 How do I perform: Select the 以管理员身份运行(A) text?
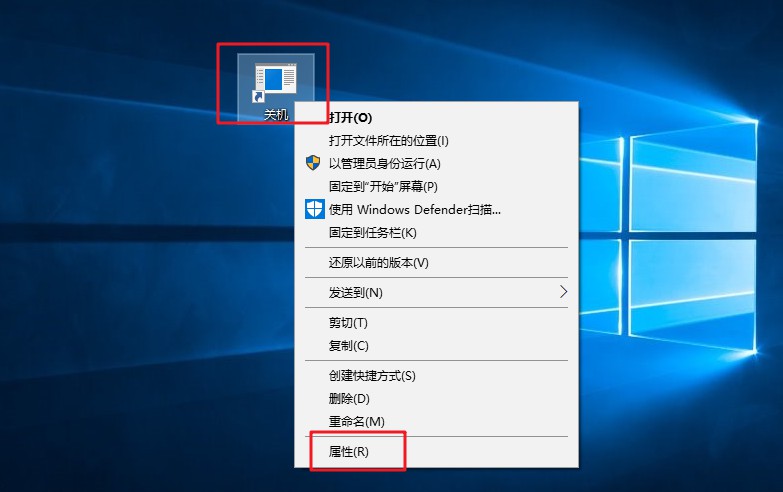coord(384,163)
